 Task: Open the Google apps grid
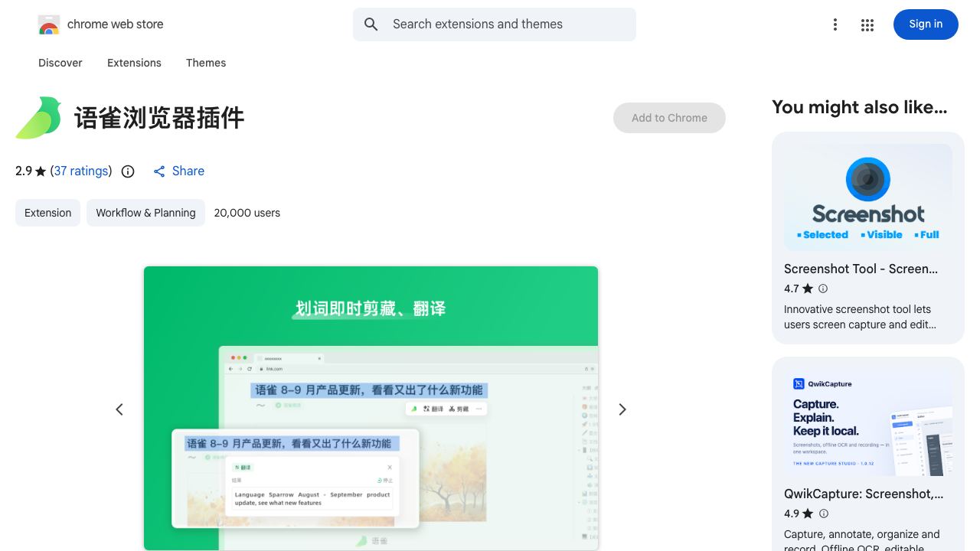[x=867, y=25]
